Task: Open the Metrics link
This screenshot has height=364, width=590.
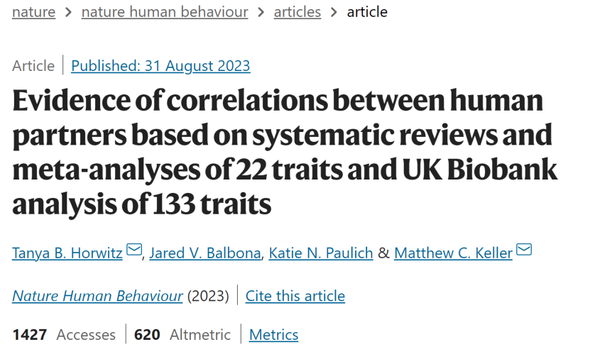Action: coord(273,335)
